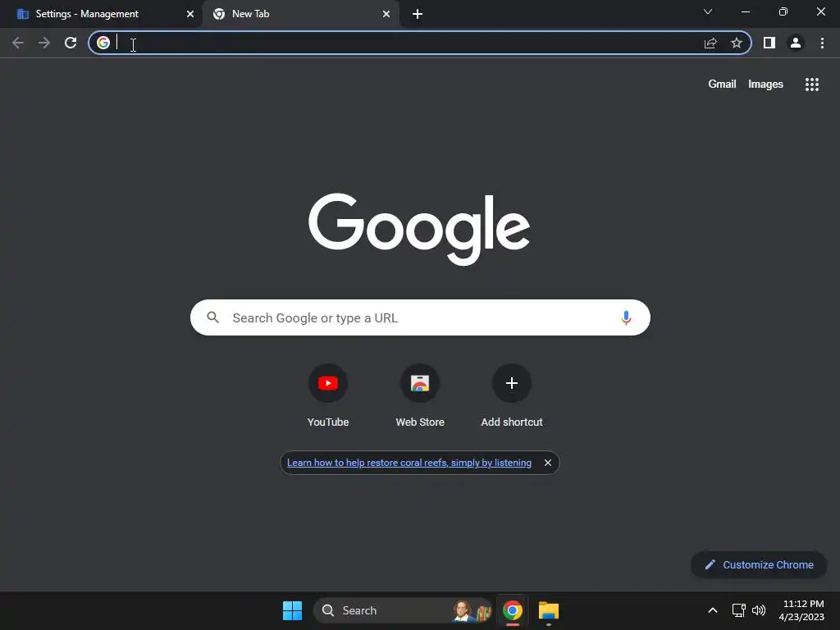Click the magnifier icon in search box
Viewport: 840px width, 630px height.
tap(213, 317)
